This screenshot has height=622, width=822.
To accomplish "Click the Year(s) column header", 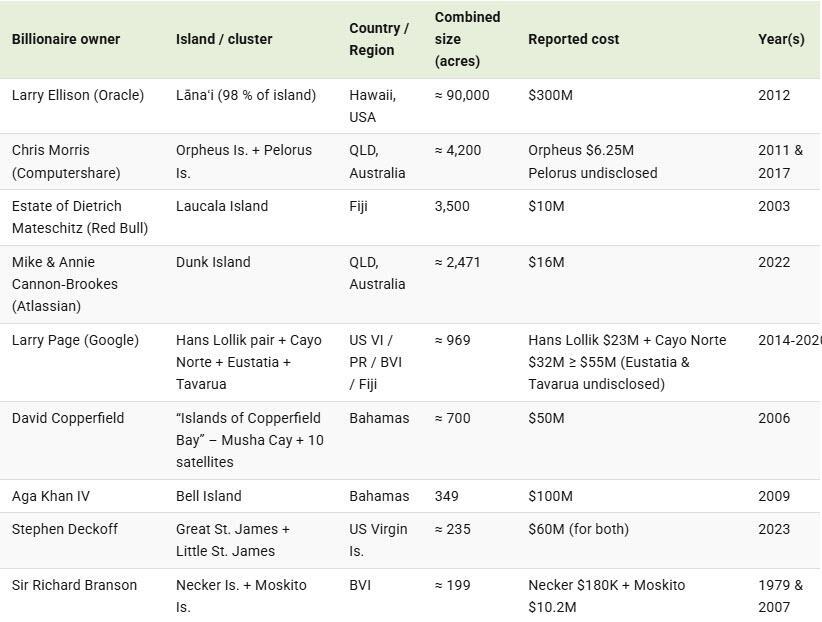I will 781,39.
